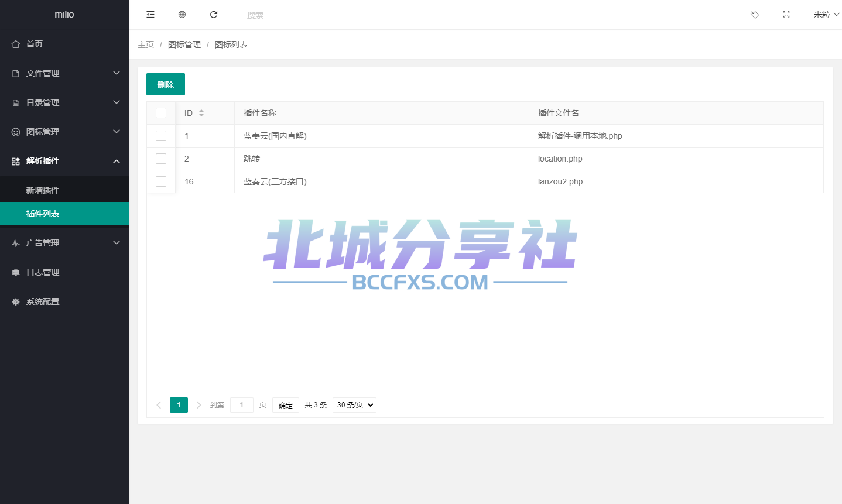The height and width of the screenshot is (504, 842).
Task: Click the plugin icon beside 解析插件
Action: (16, 161)
